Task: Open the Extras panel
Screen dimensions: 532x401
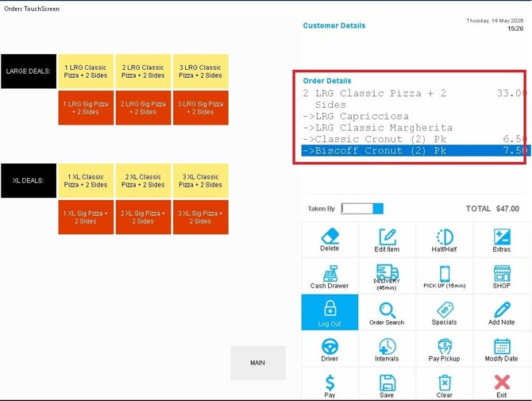Action: 502,240
